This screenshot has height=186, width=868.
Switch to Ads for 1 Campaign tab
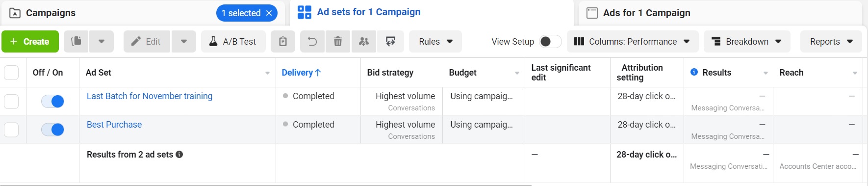tap(720, 13)
